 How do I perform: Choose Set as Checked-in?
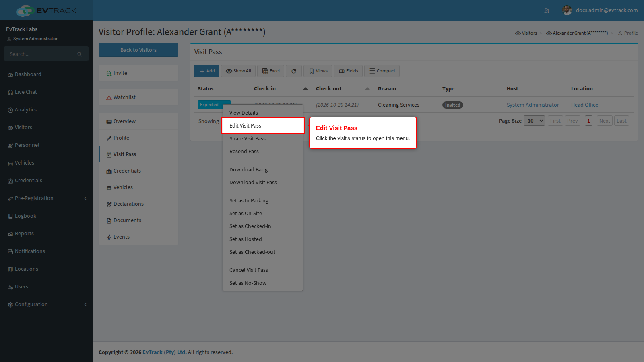[x=263, y=226]
